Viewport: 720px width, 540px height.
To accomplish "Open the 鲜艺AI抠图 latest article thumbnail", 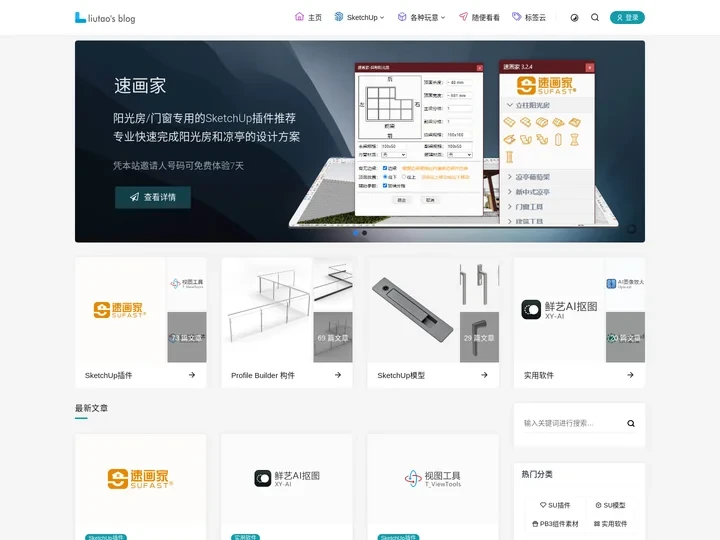I will point(287,480).
